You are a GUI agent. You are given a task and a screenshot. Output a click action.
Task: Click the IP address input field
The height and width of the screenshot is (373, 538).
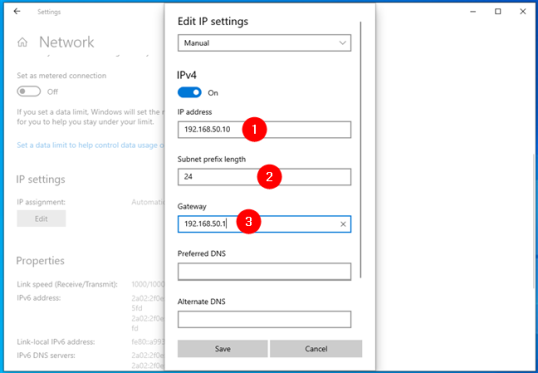coord(264,129)
